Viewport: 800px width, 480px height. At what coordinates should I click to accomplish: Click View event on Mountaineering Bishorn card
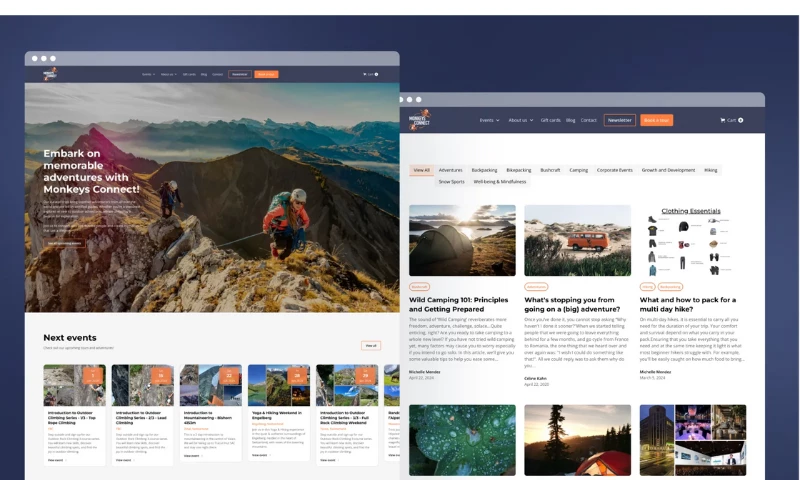tap(193, 456)
